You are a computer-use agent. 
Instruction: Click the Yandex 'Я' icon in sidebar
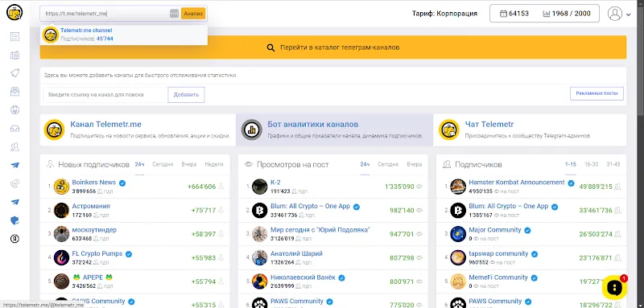pos(14,239)
